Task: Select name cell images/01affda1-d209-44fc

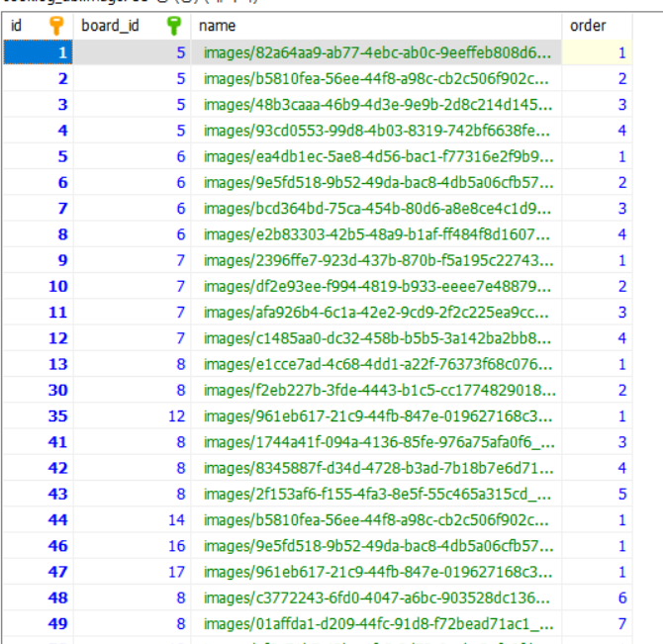Action: coord(376,623)
